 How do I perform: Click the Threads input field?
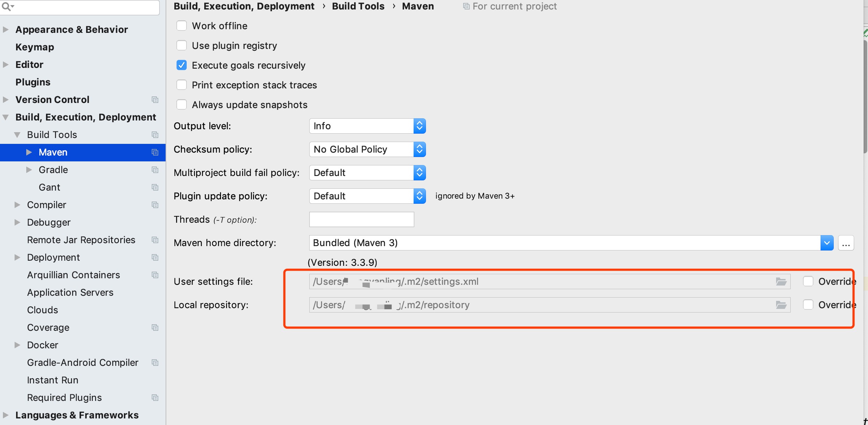pos(361,219)
